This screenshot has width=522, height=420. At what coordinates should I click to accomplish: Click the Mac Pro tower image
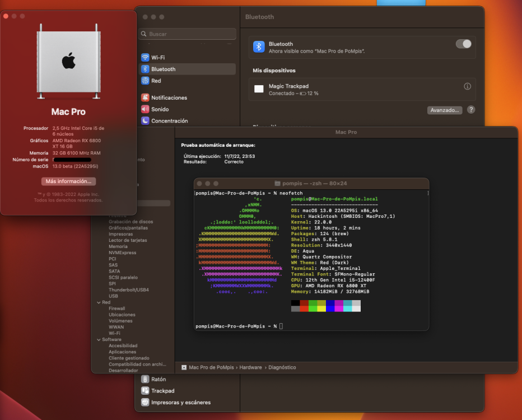tap(68, 62)
